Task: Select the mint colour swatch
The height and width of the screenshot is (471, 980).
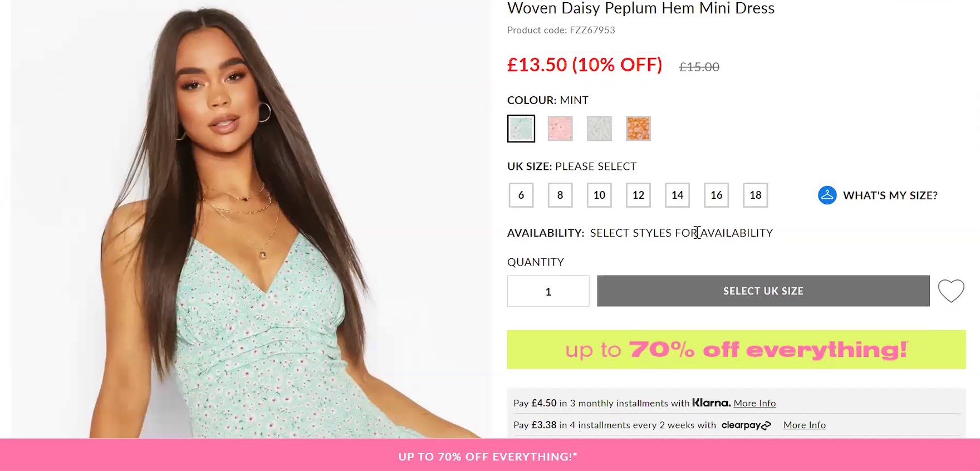Action: coord(521,129)
